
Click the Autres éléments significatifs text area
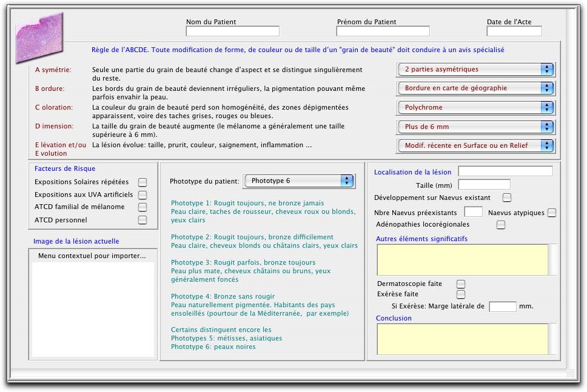click(462, 260)
